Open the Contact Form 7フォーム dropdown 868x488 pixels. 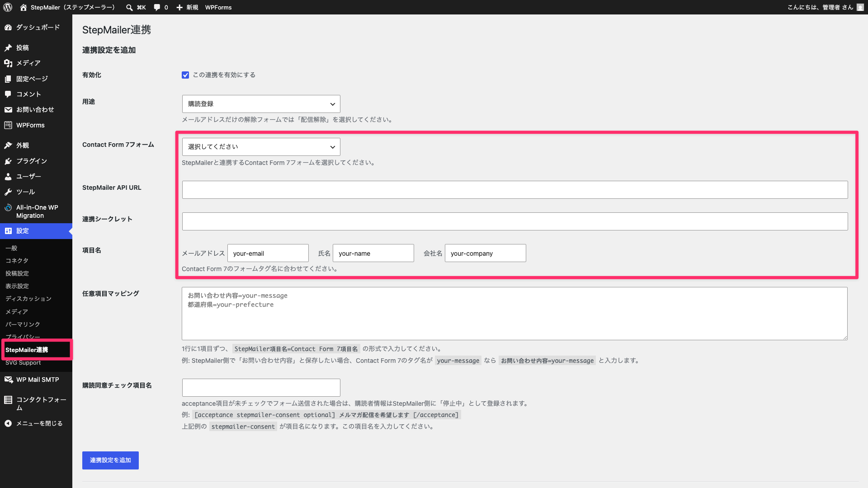[x=261, y=147]
